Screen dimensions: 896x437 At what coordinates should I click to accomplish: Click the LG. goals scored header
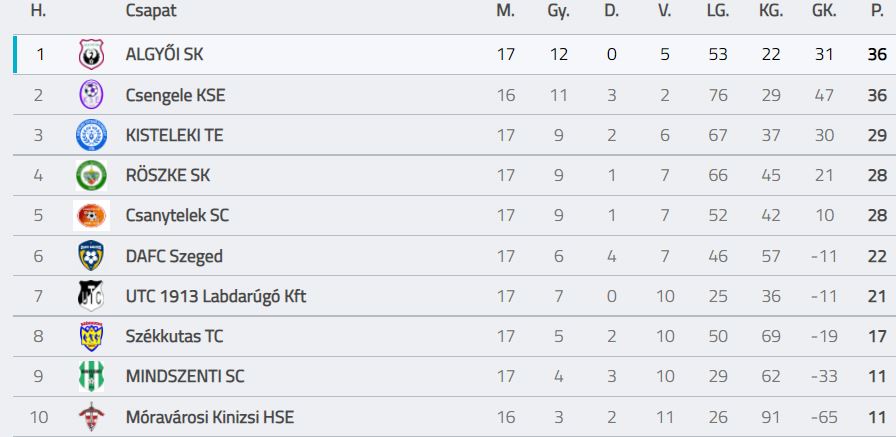(718, 12)
